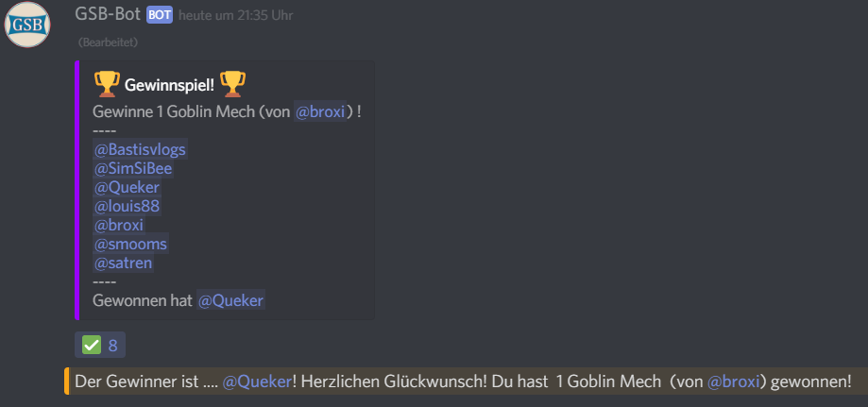868x407 pixels.
Task: Click the GSB-Bot avatar image
Action: pos(27,25)
